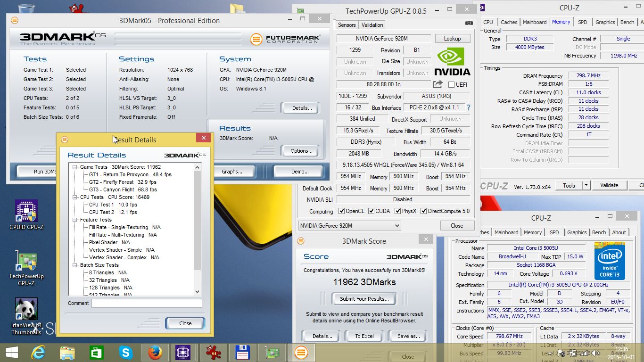
Task: Toggle the OpenCL checkbox
Action: [341, 211]
